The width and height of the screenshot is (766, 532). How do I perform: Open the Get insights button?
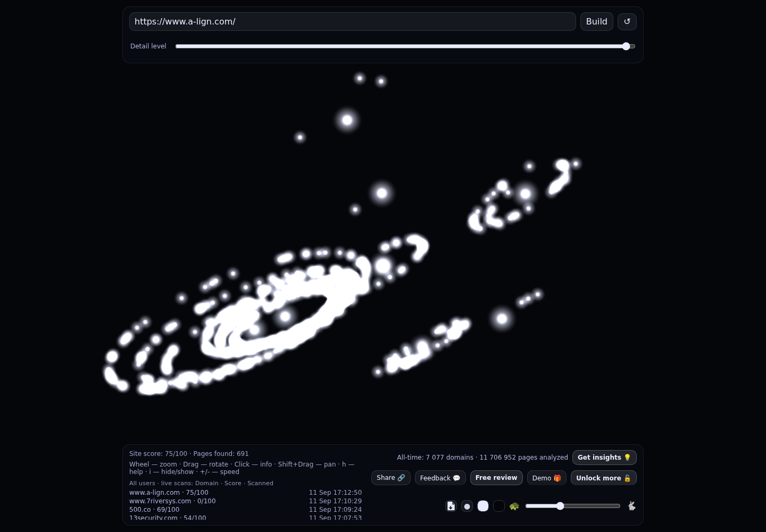(604, 458)
